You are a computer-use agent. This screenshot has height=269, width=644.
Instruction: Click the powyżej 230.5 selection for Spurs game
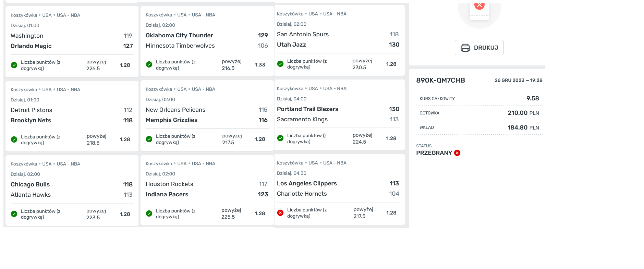click(x=362, y=64)
